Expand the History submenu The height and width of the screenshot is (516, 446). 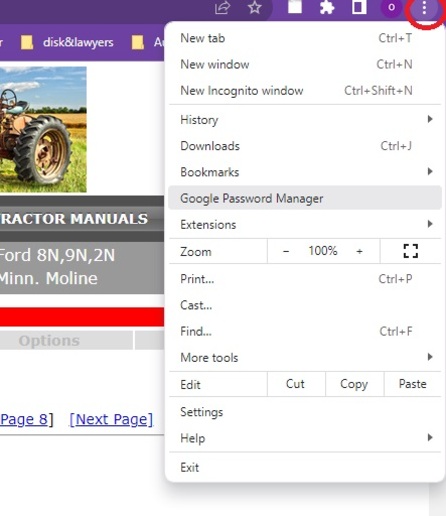305,119
